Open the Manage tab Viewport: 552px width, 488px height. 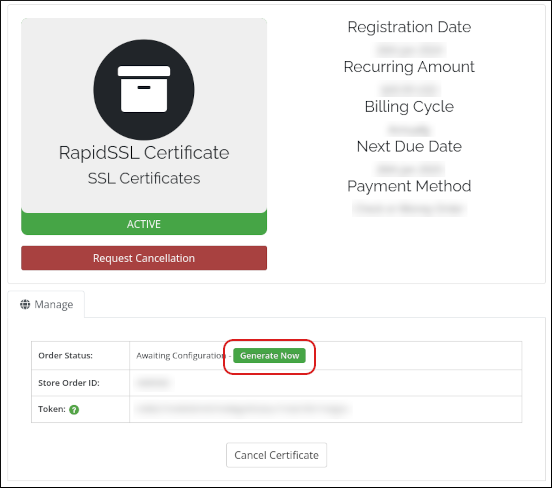tap(46, 304)
